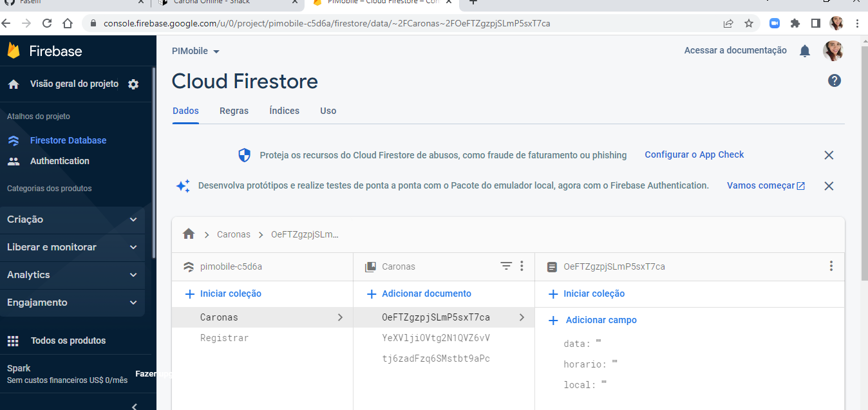Click the database root home icon in breadcrumbs
The height and width of the screenshot is (410, 868).
click(x=189, y=234)
